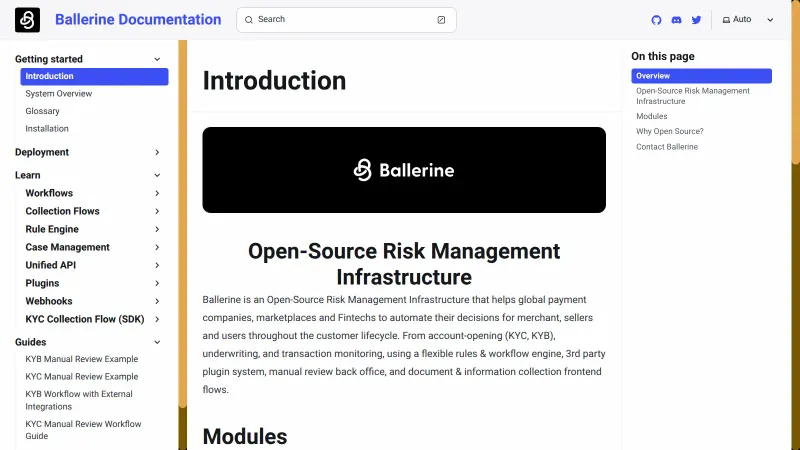This screenshot has width=800, height=450.
Task: Click the laptop theme icon beside Auto
Action: pos(726,20)
